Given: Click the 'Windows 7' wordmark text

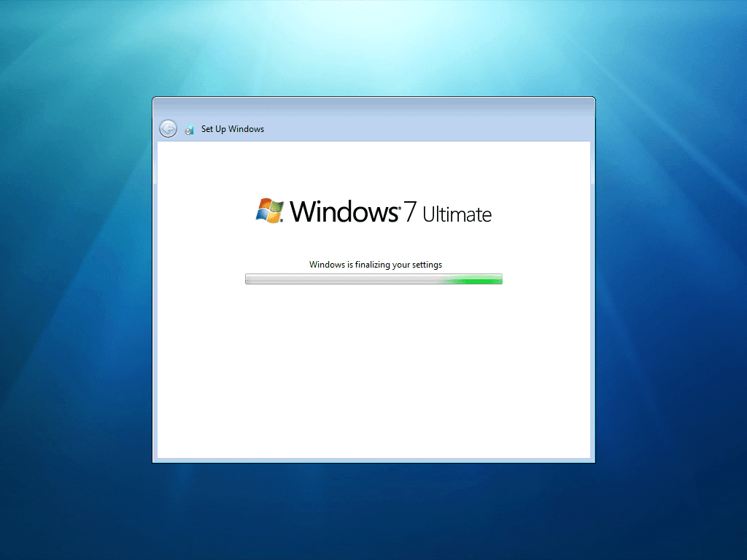Looking at the screenshot, I should [x=353, y=211].
